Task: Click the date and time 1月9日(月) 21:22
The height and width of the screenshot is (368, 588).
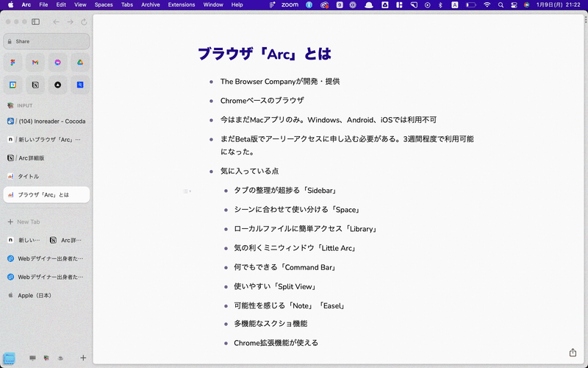Action: tap(558, 5)
